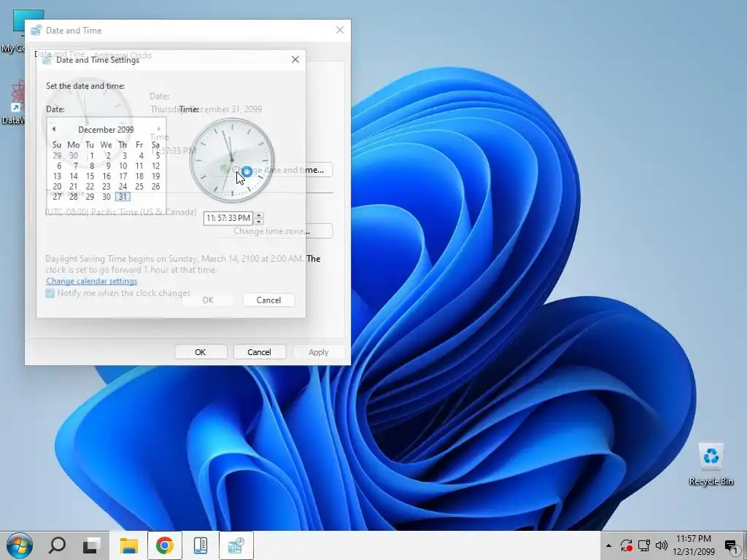This screenshot has height=560, width=747.
Task: Click the analog clock in Settings dialog
Action: click(x=232, y=160)
